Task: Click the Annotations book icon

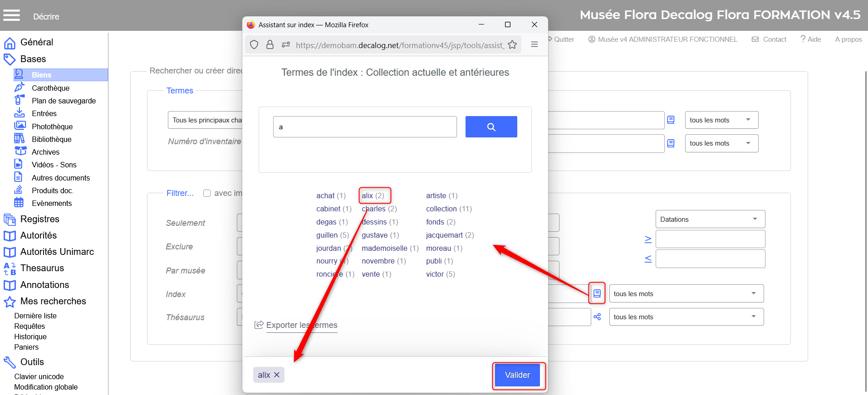Action: [x=10, y=285]
